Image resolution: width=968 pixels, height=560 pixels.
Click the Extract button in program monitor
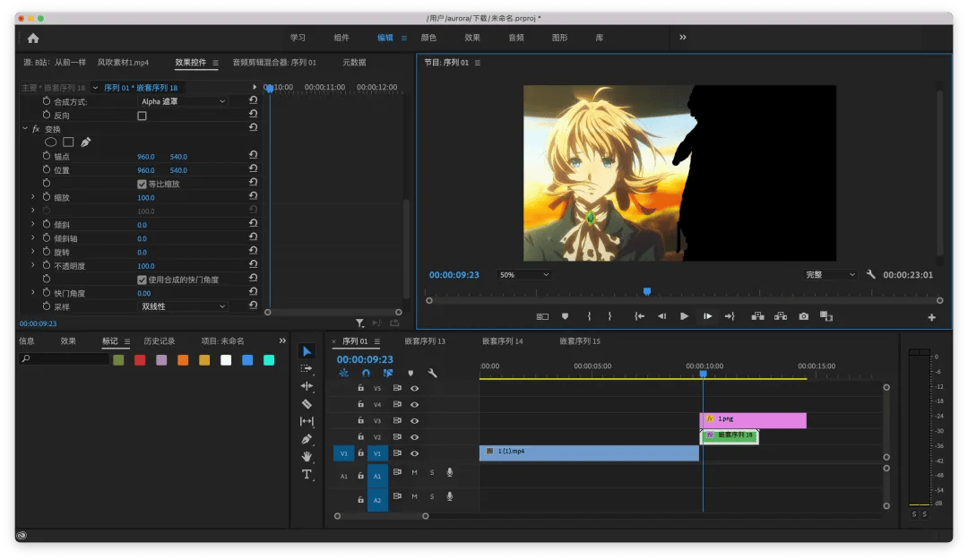tap(781, 316)
